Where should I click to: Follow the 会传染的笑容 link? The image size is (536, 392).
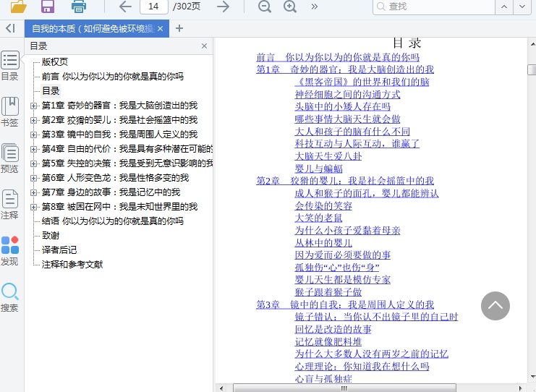coord(323,205)
